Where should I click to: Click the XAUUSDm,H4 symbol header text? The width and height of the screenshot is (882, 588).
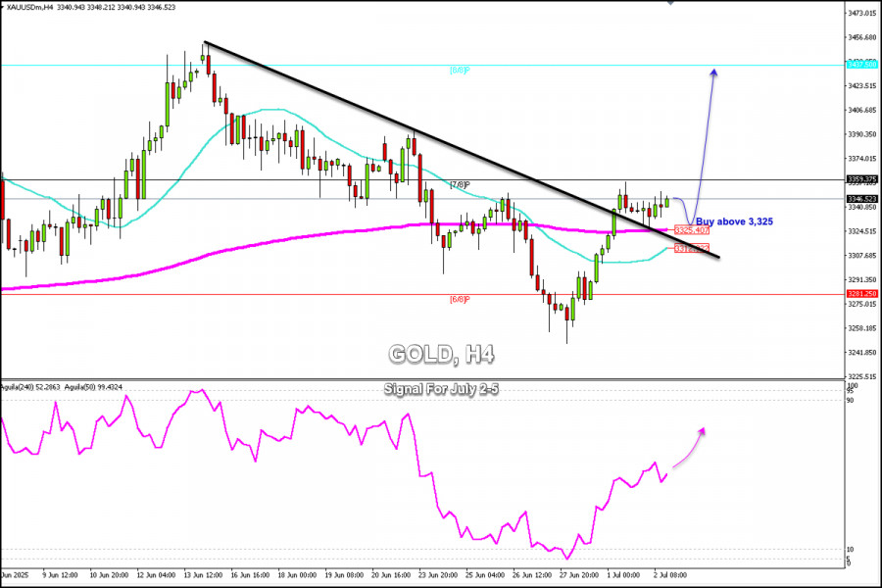tap(27, 7)
